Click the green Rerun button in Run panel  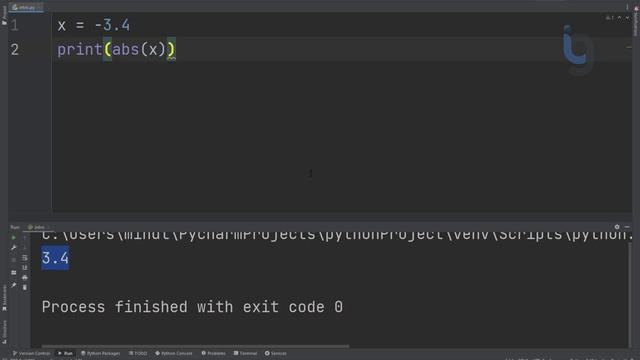[13, 238]
